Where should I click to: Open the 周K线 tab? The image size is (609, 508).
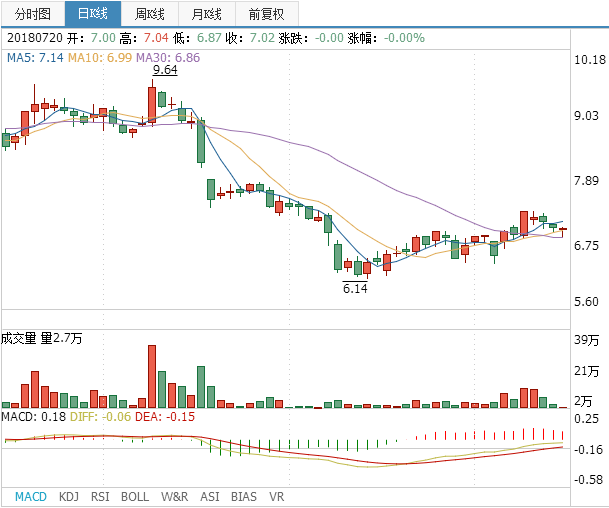coord(150,14)
